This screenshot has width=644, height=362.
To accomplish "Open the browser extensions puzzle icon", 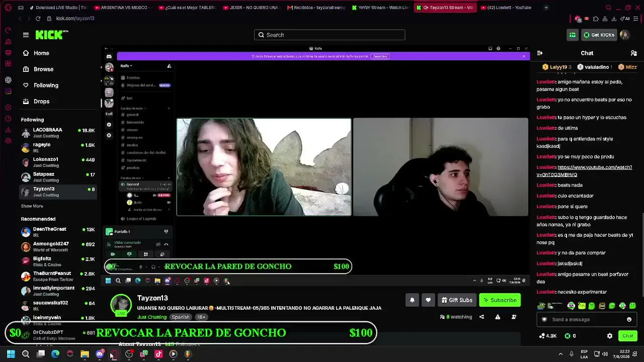I will point(596,19).
